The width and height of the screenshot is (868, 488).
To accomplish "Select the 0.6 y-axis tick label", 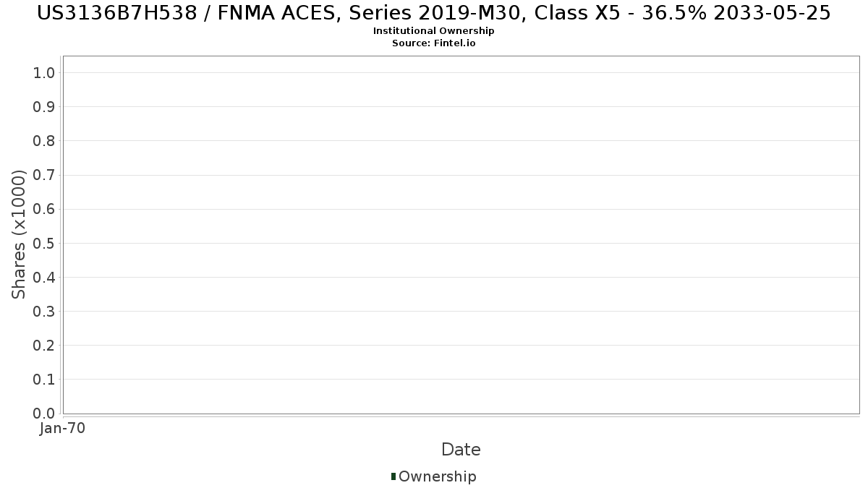I will [x=44, y=209].
